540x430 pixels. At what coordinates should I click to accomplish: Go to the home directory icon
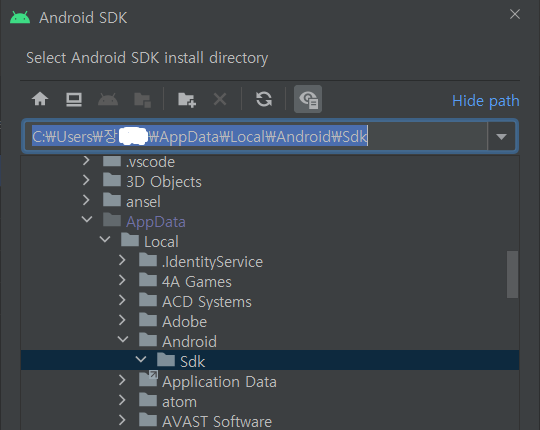tap(40, 99)
